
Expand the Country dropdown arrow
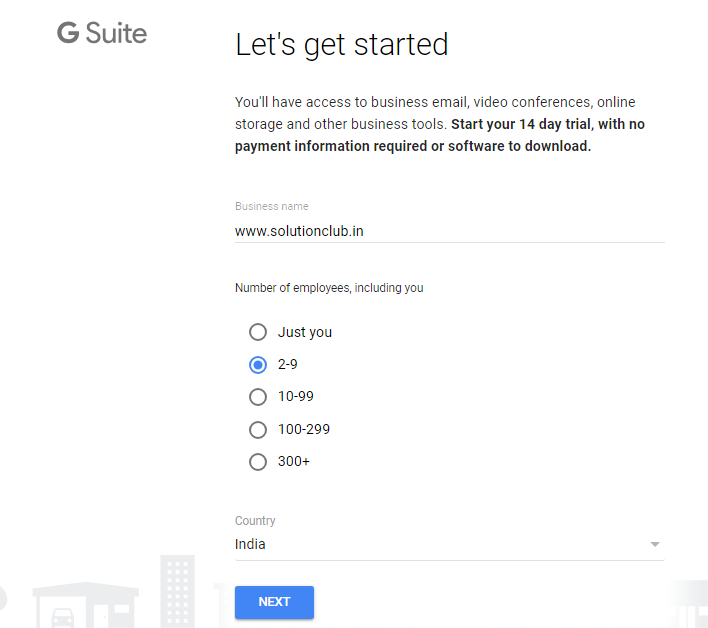[x=655, y=544]
